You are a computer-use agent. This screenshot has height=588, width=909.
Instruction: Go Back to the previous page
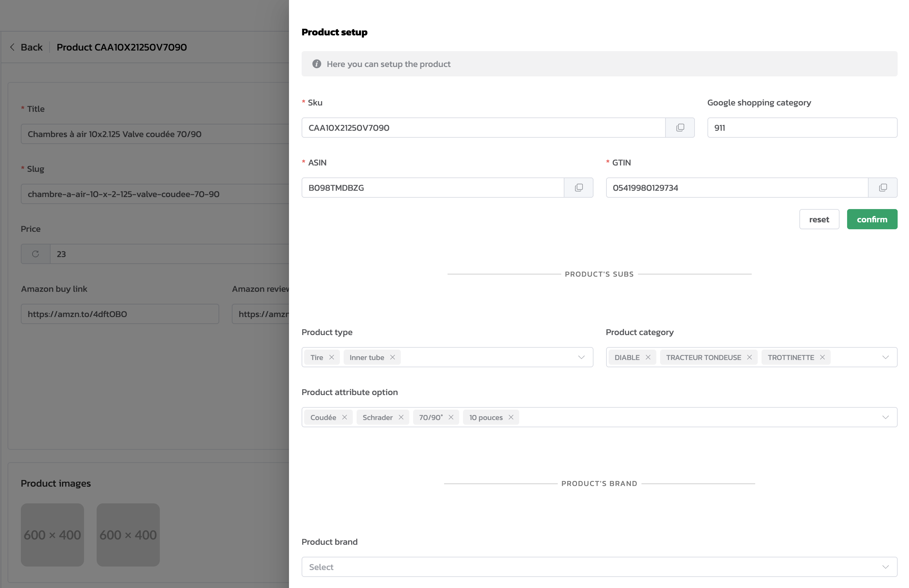[x=32, y=47]
